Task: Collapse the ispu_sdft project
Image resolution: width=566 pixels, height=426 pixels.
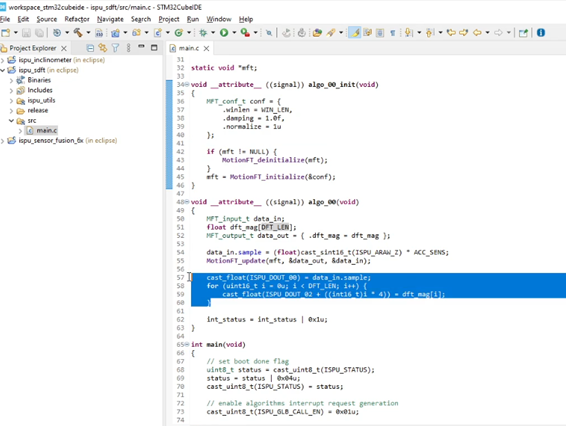Action: pos(3,70)
